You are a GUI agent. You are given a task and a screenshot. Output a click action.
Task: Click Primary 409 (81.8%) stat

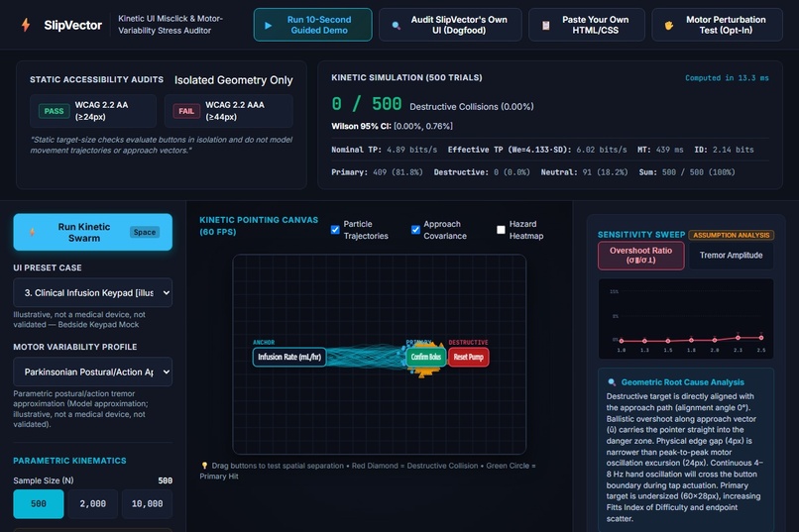point(377,172)
